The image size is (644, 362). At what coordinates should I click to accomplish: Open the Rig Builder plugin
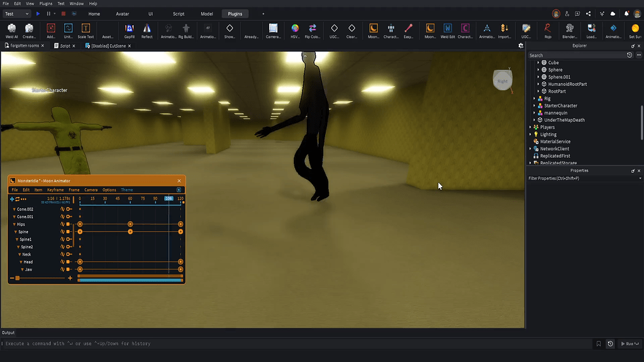pyautogui.click(x=187, y=29)
